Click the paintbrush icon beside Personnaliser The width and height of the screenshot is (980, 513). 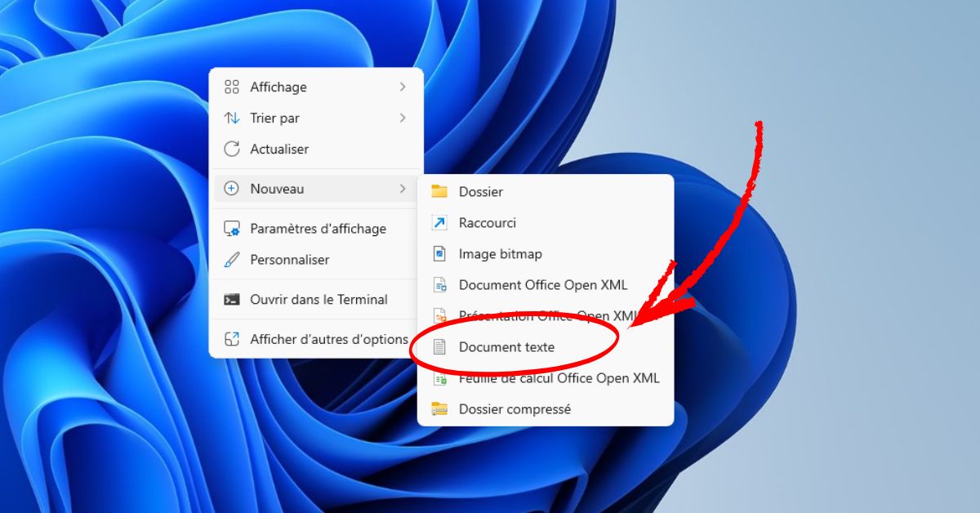point(232,260)
